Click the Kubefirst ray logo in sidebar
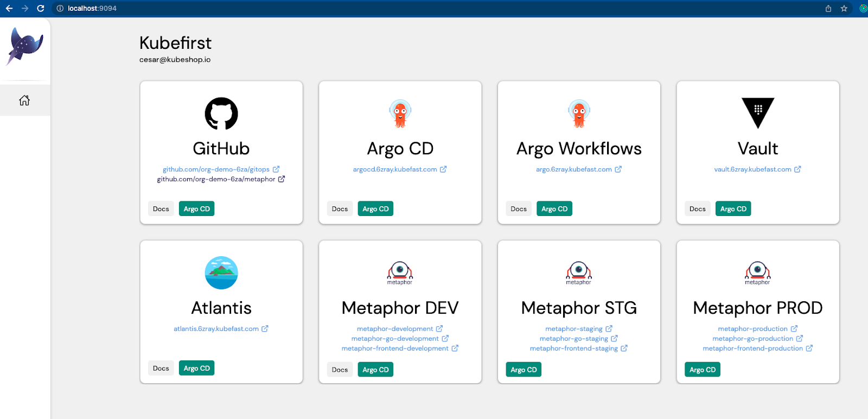The image size is (868, 419). click(25, 46)
